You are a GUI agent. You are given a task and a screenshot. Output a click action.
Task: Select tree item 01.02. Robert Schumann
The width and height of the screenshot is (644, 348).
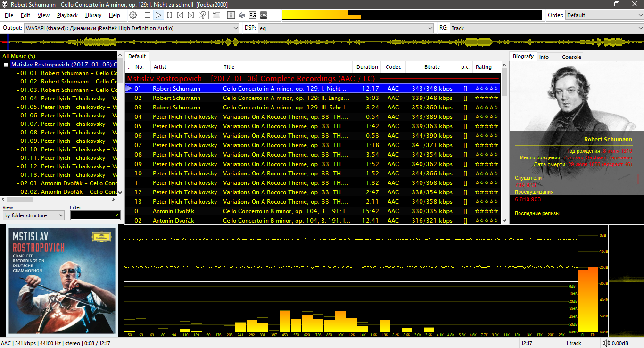coord(68,82)
